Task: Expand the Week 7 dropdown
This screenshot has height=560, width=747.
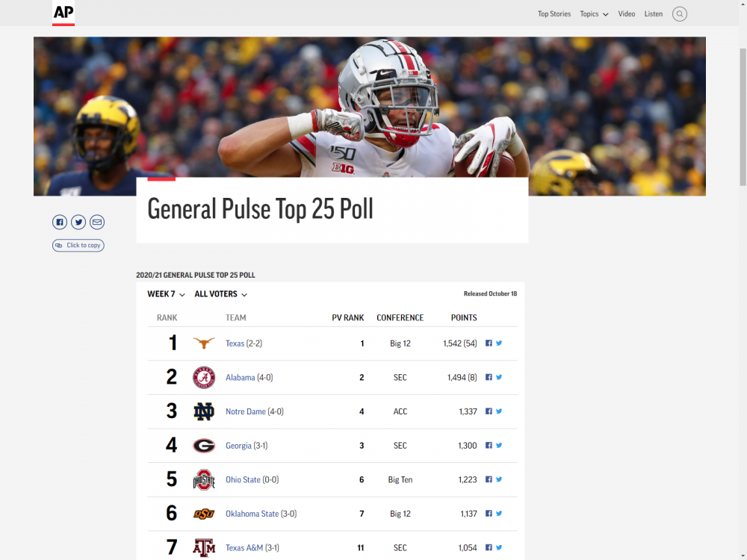Action: point(166,294)
